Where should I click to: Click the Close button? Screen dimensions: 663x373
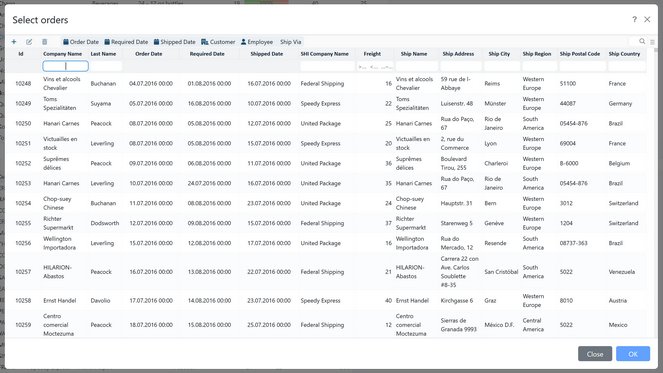click(595, 354)
